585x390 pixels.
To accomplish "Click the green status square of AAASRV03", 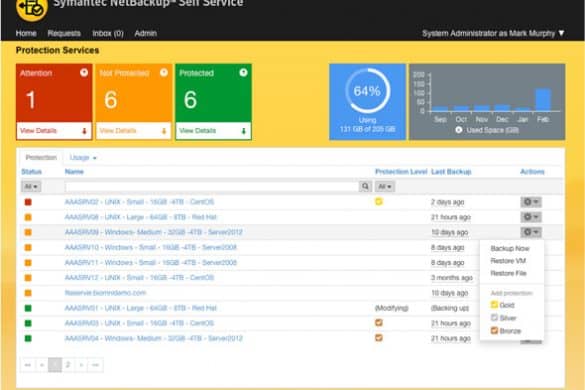I will pos(28,323).
